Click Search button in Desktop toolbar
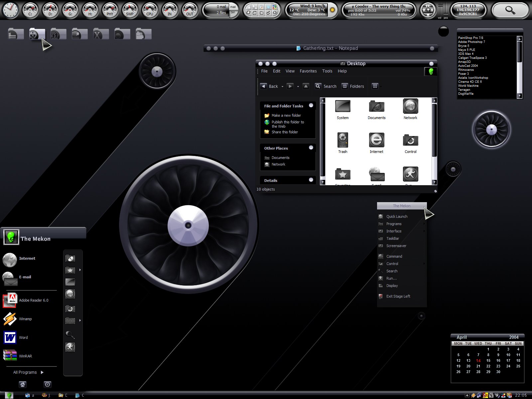532x399 pixels. (x=326, y=86)
